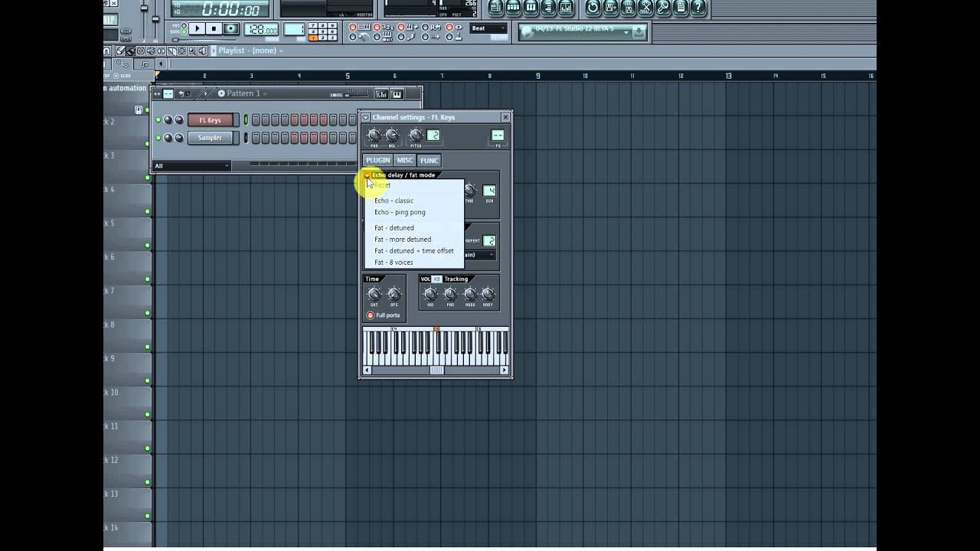
Task: Open the Mixer window icon
Action: pyautogui.click(x=566, y=8)
